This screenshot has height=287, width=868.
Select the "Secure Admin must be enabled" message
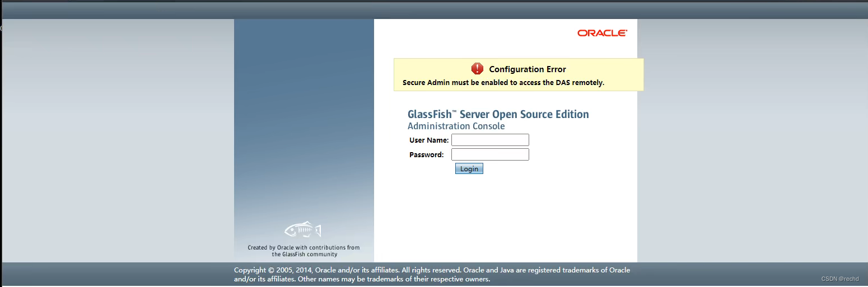click(503, 83)
